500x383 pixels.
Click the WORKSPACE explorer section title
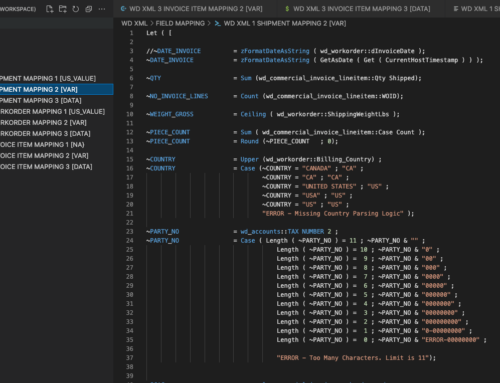18,9
